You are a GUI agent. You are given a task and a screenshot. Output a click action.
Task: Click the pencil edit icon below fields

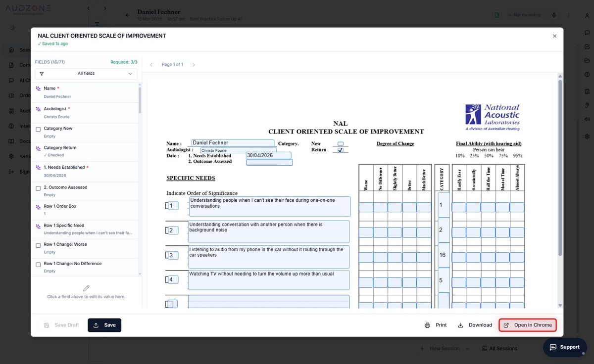coord(86,288)
